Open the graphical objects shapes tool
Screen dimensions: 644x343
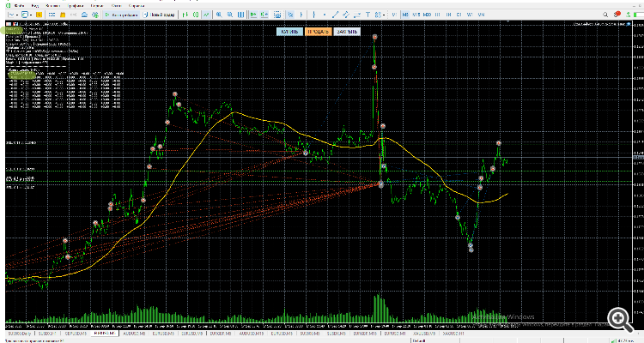coord(378,15)
